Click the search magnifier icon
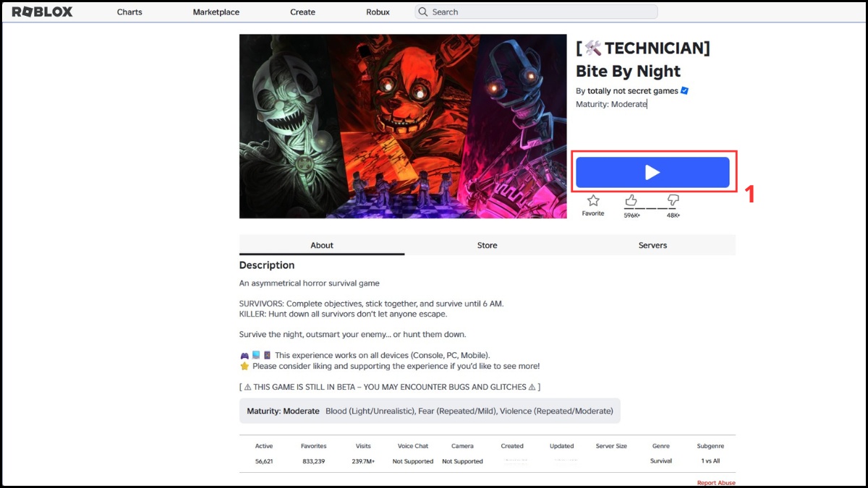Viewport: 868px width, 488px height. pos(423,12)
